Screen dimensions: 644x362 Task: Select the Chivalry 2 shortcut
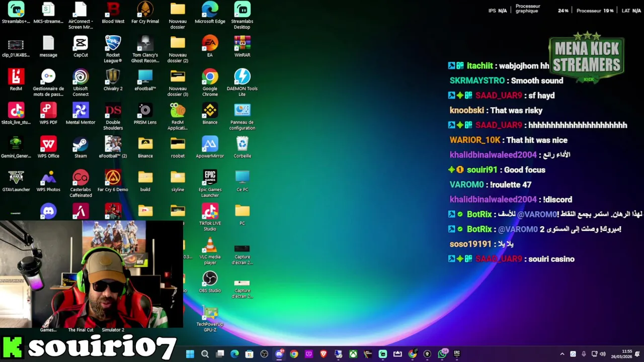pos(113,80)
